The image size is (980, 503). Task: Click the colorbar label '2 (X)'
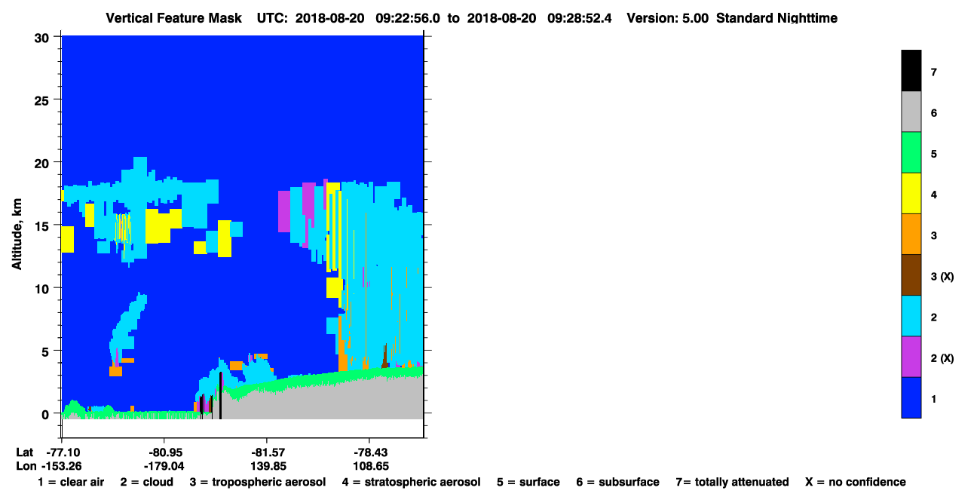tap(942, 358)
